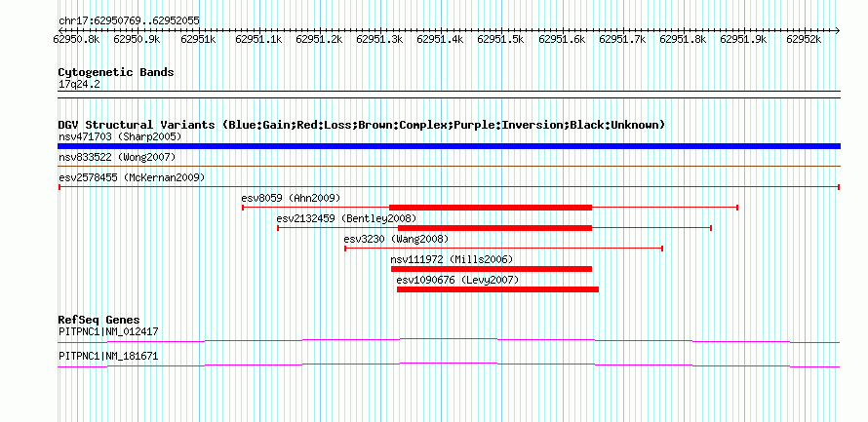868x422 pixels.
Task: Click the chr17:62950769..62952055 region label
Action: tap(129, 21)
